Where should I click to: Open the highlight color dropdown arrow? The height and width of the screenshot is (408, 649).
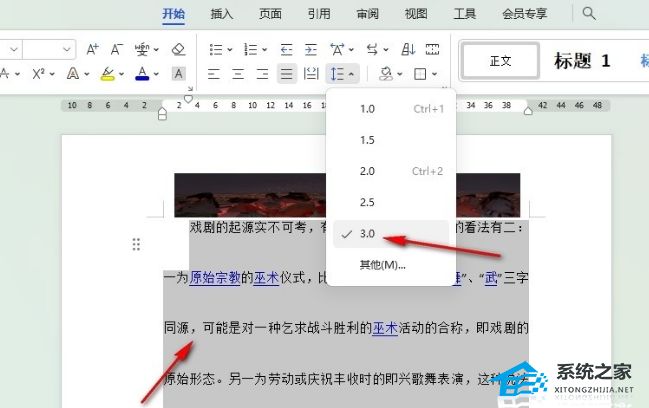pyautogui.click(x=121, y=74)
